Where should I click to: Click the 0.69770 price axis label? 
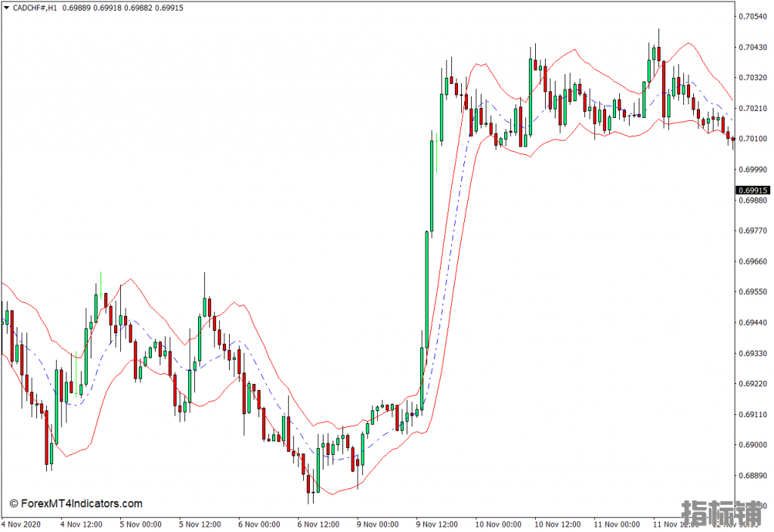click(x=753, y=230)
